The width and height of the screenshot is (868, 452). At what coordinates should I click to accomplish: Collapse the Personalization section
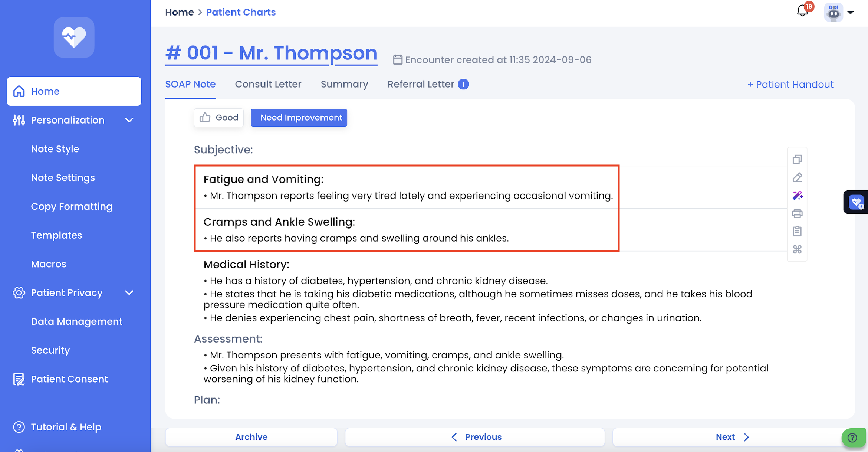[x=129, y=120]
